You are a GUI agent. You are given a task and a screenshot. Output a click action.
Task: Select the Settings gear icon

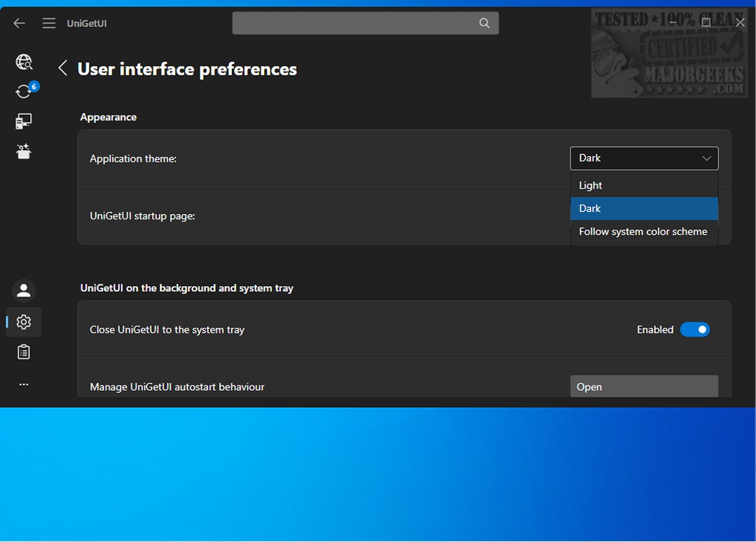pyautogui.click(x=24, y=322)
